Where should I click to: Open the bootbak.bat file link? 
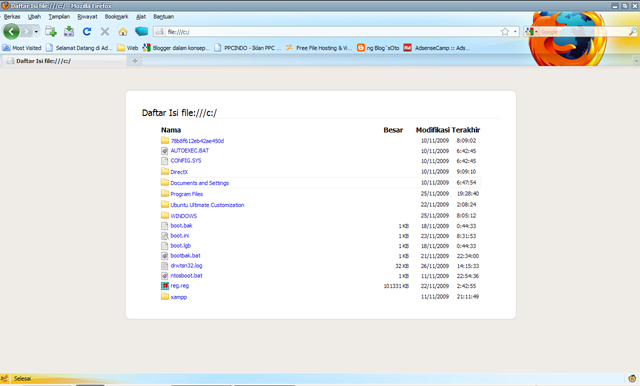point(185,256)
